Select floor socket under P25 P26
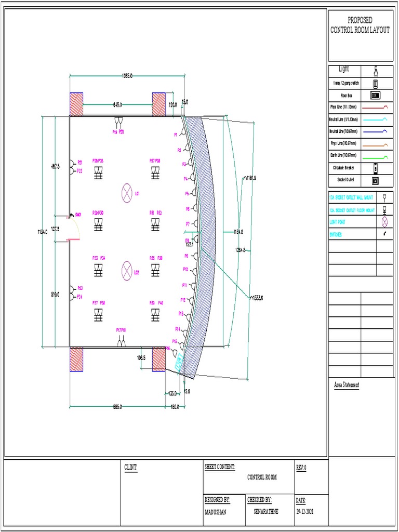Viewport: 399px width, 532px height. point(98,172)
